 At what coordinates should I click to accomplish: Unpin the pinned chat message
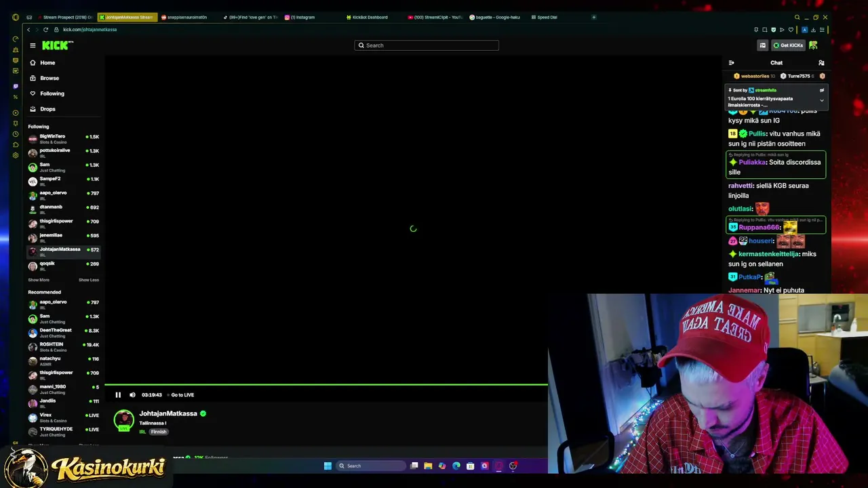(x=822, y=90)
